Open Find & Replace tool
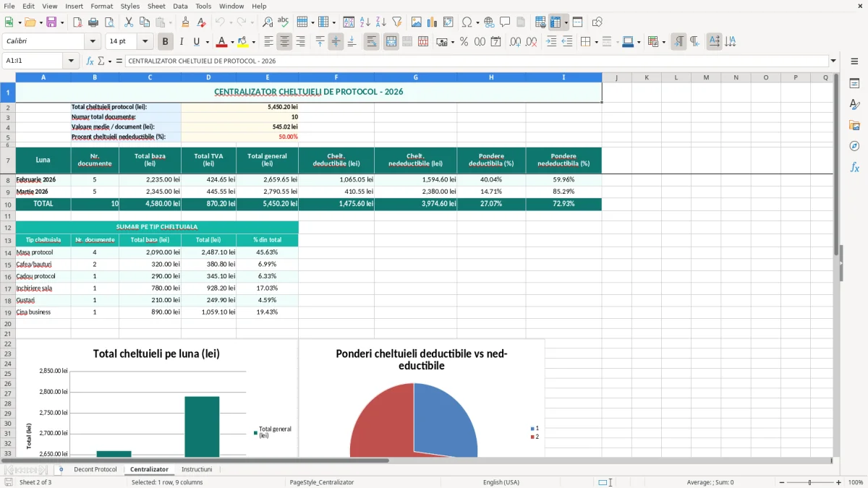The image size is (868, 488). pyautogui.click(x=268, y=22)
